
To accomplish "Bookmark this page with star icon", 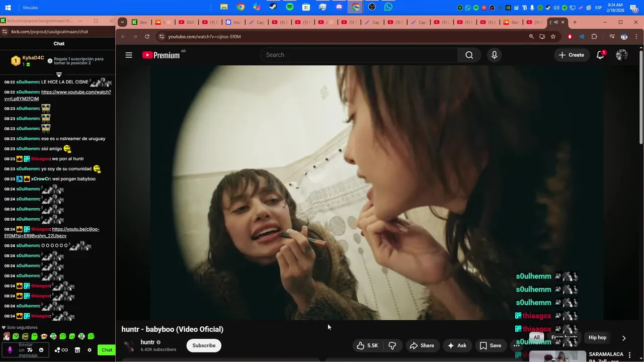I will point(553,36).
